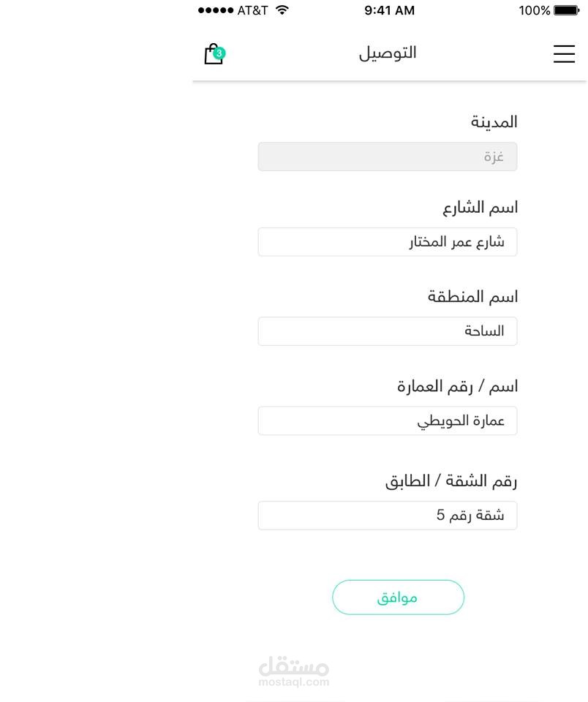The image size is (588, 702).
Task: Focus the area field containing الساحة
Action: (387, 331)
